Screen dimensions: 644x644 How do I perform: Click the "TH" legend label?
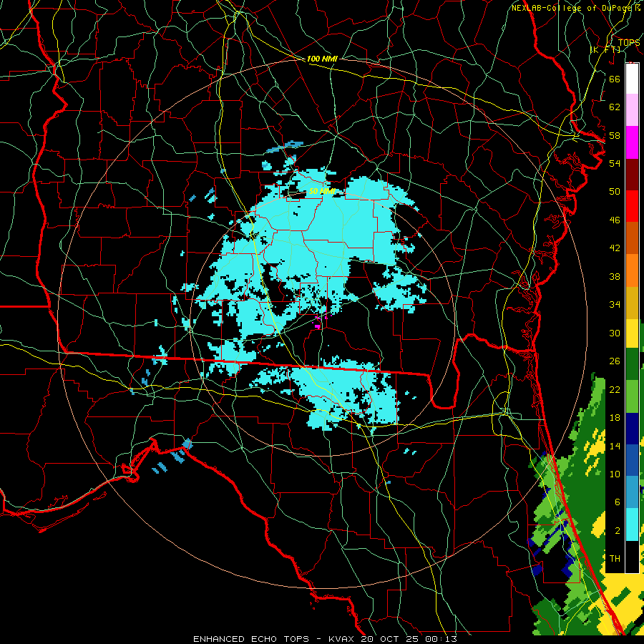pos(615,559)
